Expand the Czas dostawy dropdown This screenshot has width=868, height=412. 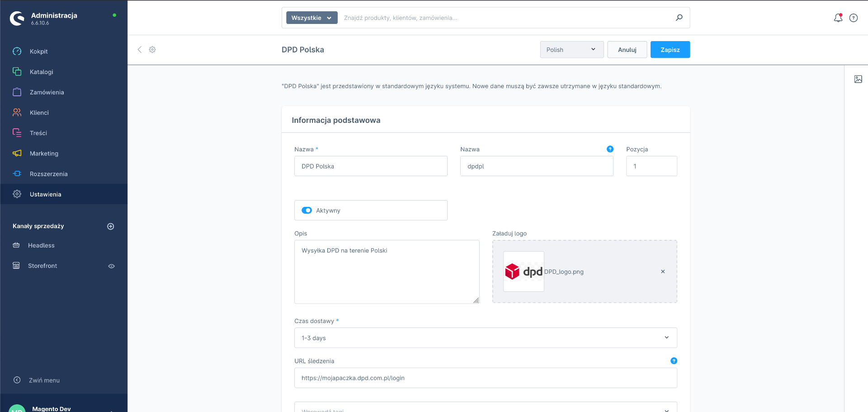coord(486,338)
